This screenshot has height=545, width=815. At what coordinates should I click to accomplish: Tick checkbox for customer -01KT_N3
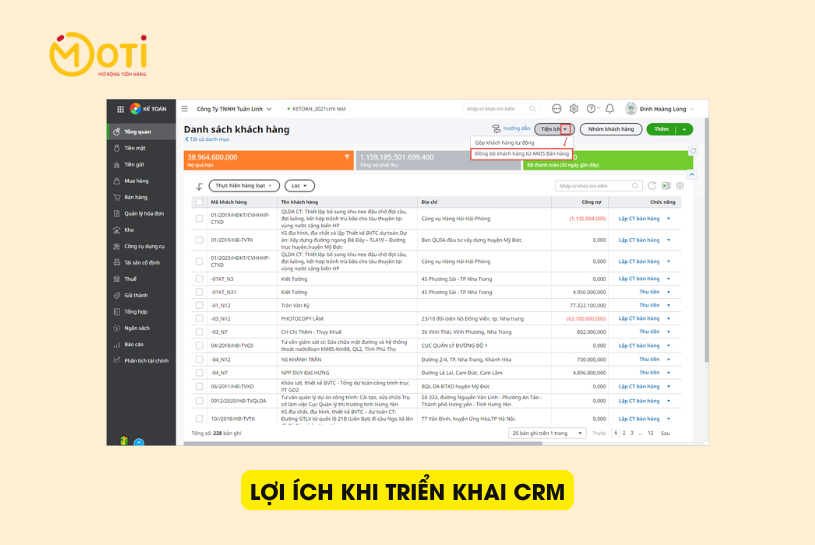[199, 279]
